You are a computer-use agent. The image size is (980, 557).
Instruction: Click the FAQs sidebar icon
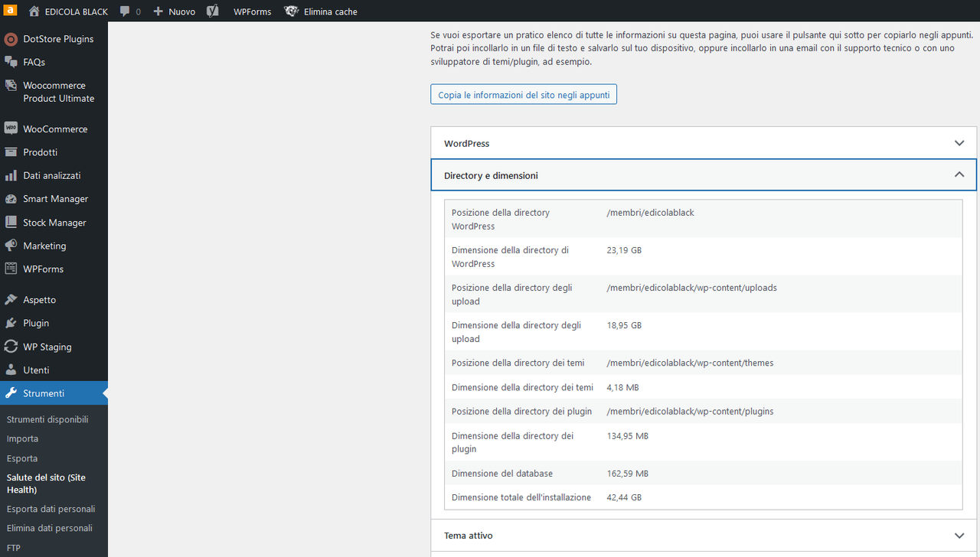click(x=11, y=62)
